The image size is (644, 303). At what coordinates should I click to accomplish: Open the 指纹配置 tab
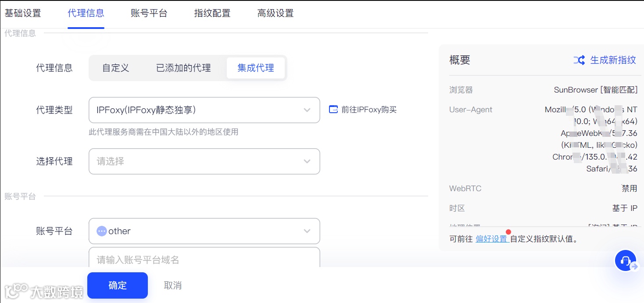coord(212,13)
